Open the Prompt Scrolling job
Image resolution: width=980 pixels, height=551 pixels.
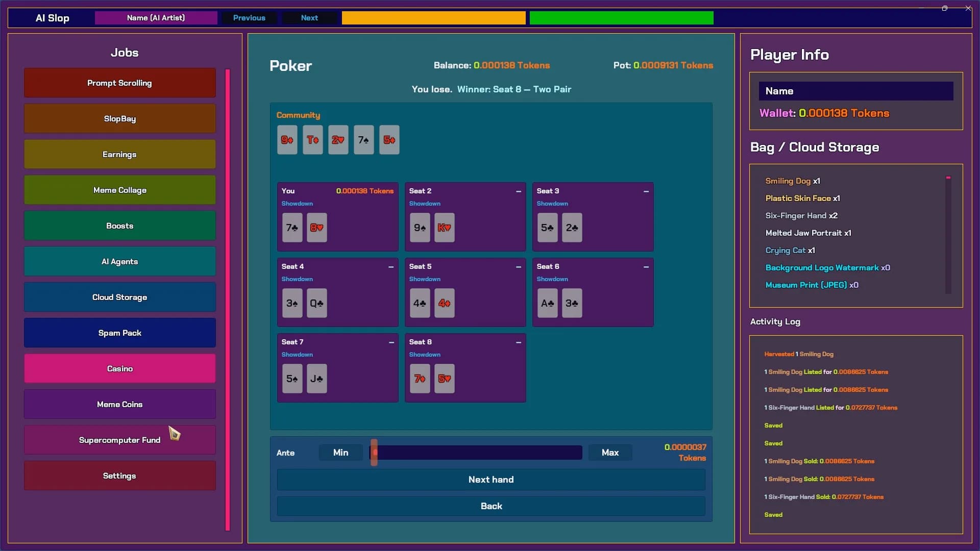[x=119, y=83]
